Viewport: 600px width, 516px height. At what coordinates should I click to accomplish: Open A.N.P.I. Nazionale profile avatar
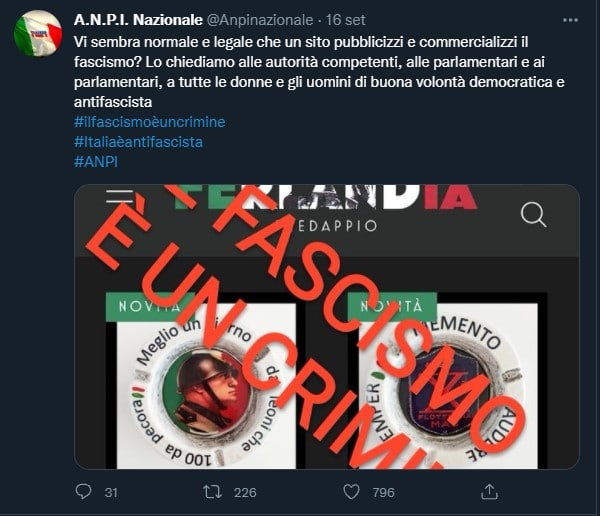38,33
